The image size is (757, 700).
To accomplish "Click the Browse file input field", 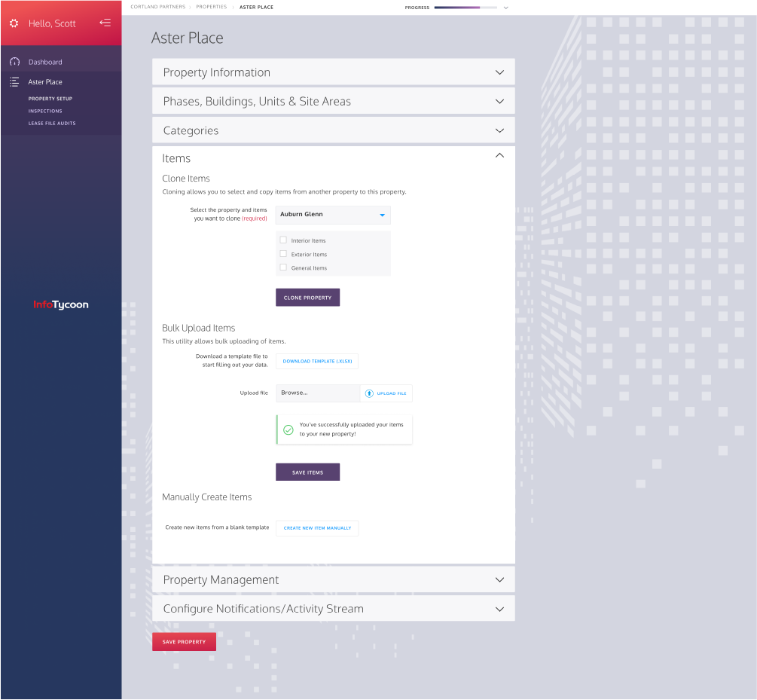I will pos(318,393).
